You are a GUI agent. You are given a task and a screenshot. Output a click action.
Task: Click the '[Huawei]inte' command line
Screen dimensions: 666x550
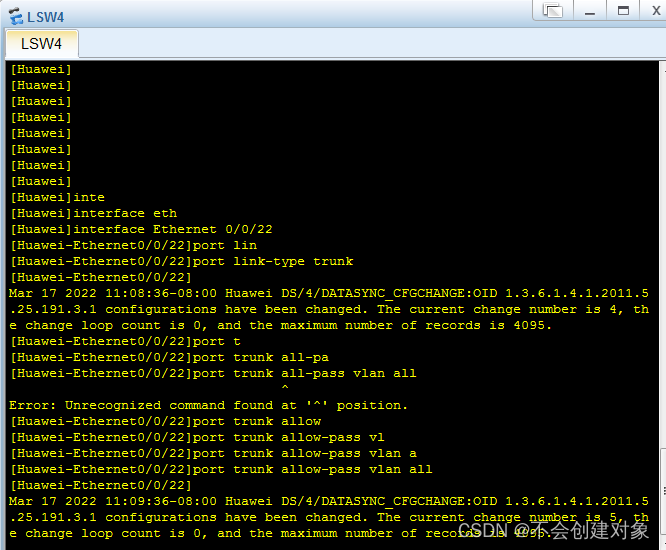click(57, 197)
